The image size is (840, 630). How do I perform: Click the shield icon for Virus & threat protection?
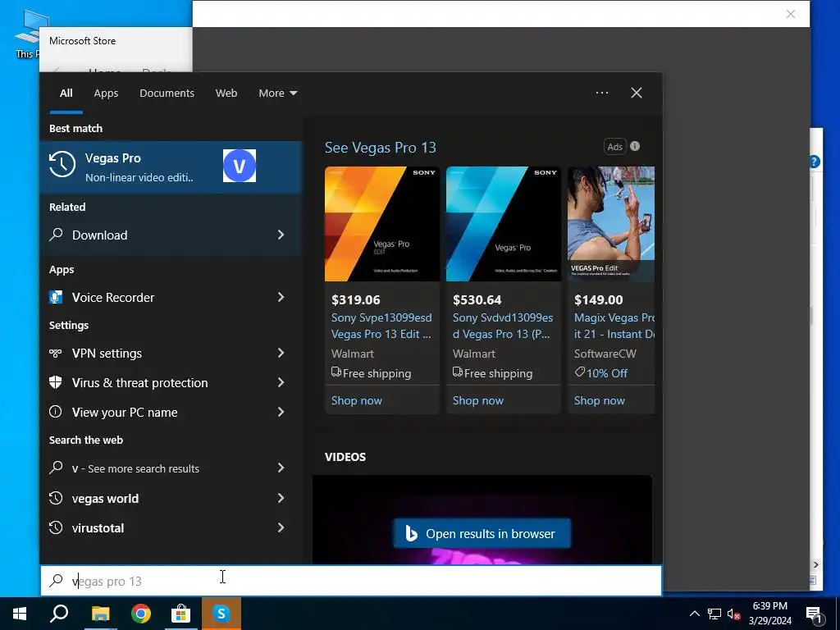(x=56, y=382)
